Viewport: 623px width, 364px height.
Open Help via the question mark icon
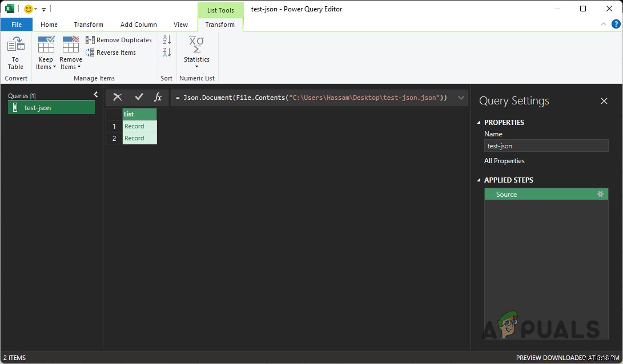coord(616,24)
